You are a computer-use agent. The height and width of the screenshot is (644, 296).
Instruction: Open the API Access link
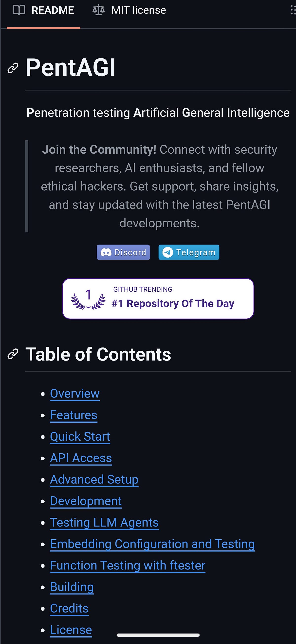click(x=81, y=458)
